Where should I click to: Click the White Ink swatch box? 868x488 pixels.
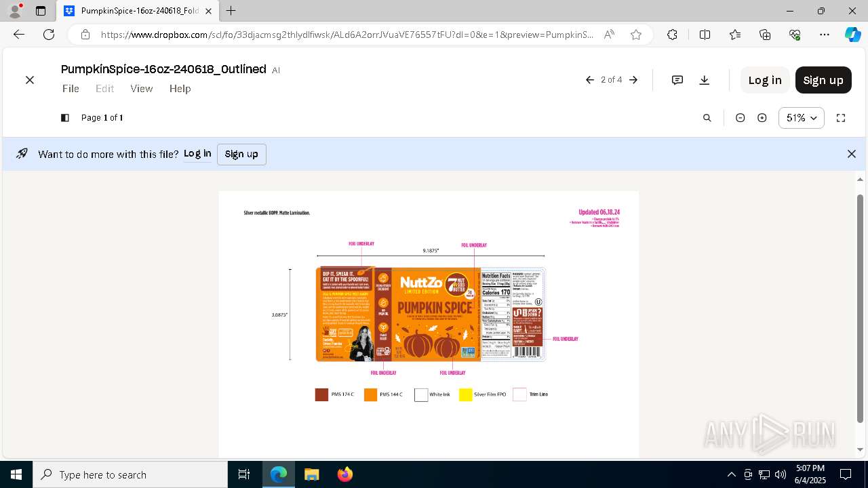click(421, 394)
